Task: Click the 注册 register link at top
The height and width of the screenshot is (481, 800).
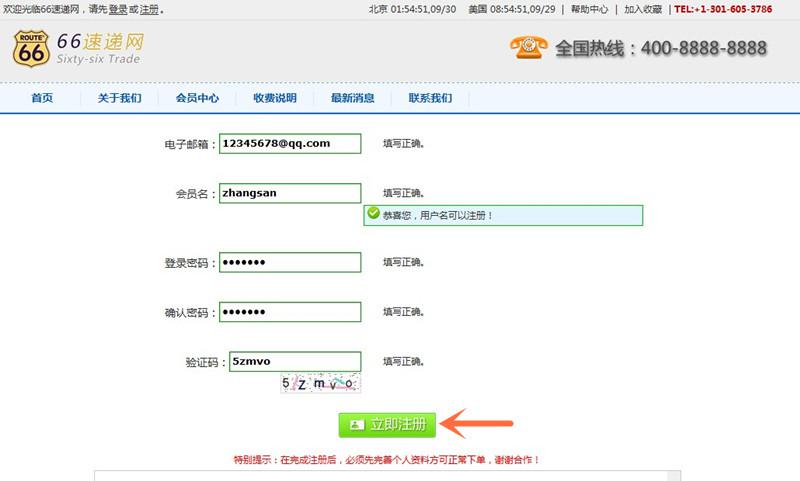Action: (x=149, y=9)
